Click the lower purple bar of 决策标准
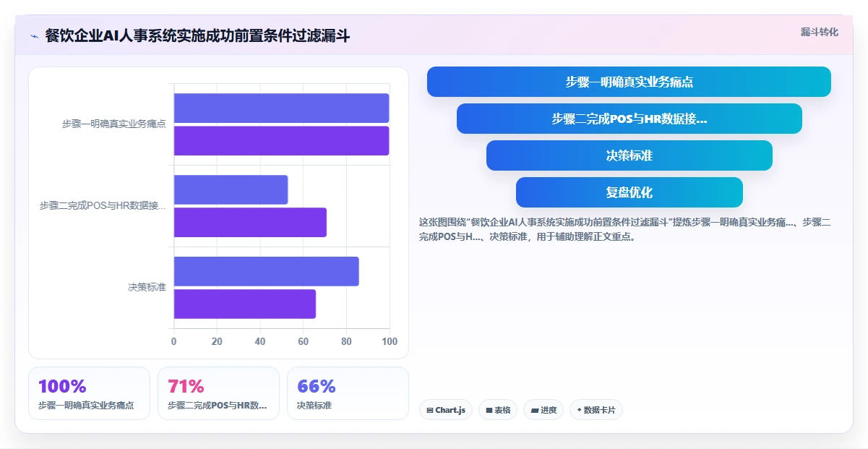 [244, 304]
